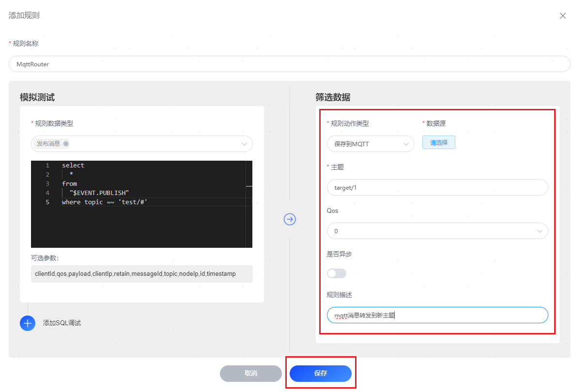Remove the 发布消息 tag from the selector
This screenshot has width=574, height=392.
pyautogui.click(x=66, y=144)
